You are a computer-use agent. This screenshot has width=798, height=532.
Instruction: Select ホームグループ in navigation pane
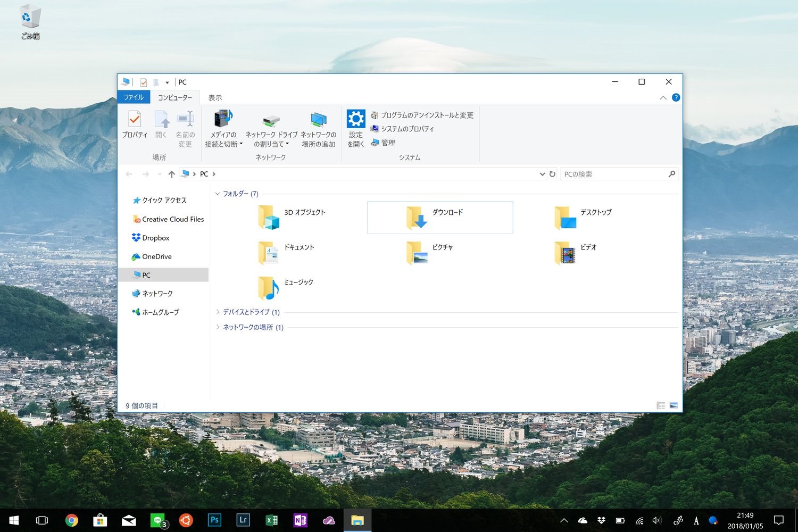[155, 312]
